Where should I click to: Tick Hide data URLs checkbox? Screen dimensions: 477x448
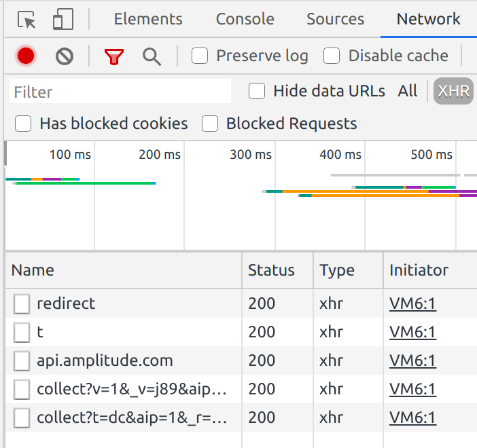pos(257,91)
